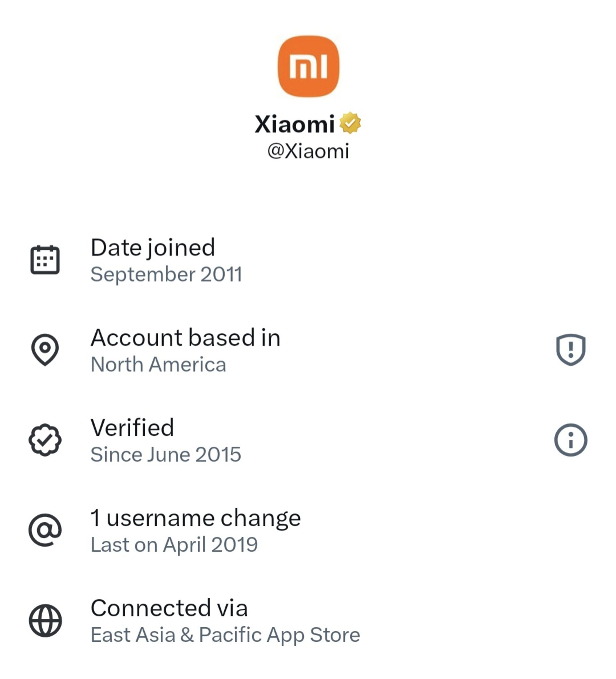Select the Verified row label

(133, 428)
